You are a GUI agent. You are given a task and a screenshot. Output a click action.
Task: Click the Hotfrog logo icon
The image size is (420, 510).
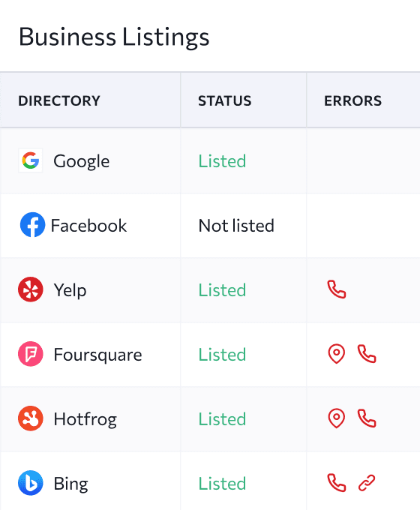click(x=31, y=418)
